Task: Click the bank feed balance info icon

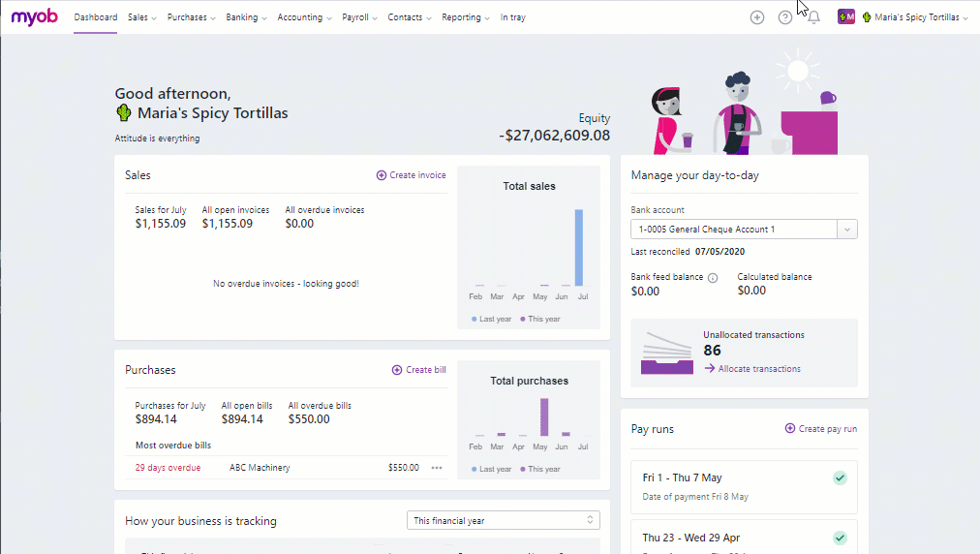Action: (713, 277)
